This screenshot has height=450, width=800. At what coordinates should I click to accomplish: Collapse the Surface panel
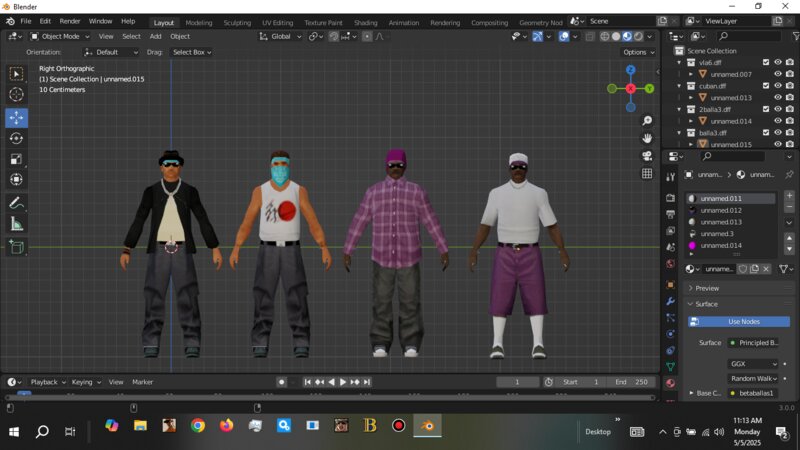pyautogui.click(x=706, y=304)
